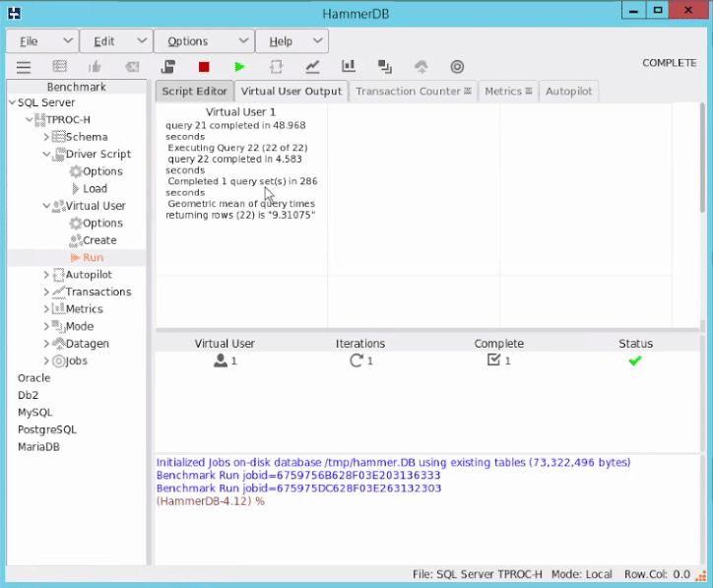This screenshot has width=713, height=588.
Task: Select the Db2 database entry
Action: tap(29, 396)
